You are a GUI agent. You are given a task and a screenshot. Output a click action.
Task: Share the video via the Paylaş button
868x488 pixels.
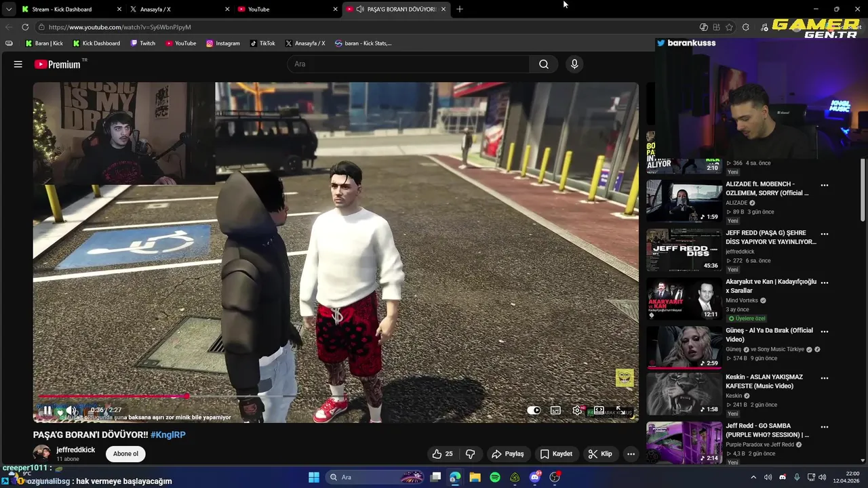point(508,454)
